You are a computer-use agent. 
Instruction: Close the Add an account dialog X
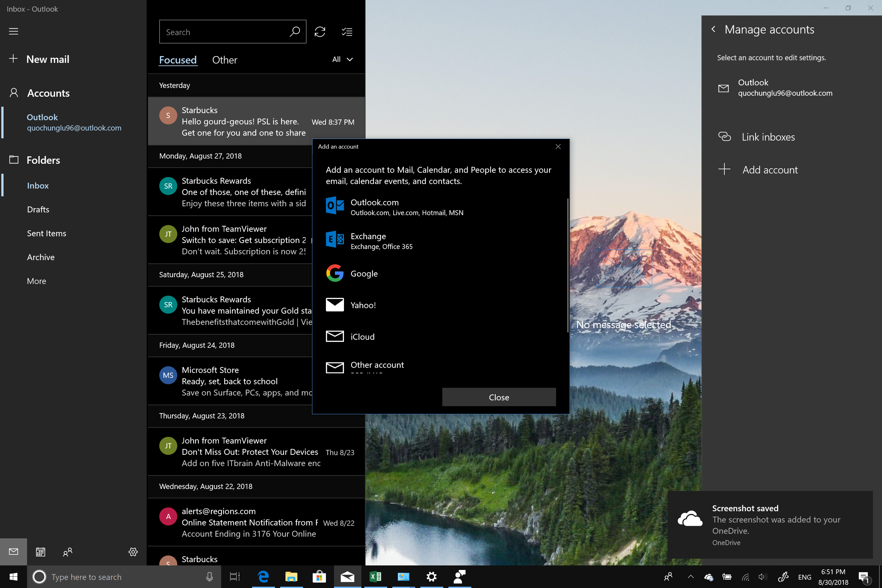tap(558, 147)
